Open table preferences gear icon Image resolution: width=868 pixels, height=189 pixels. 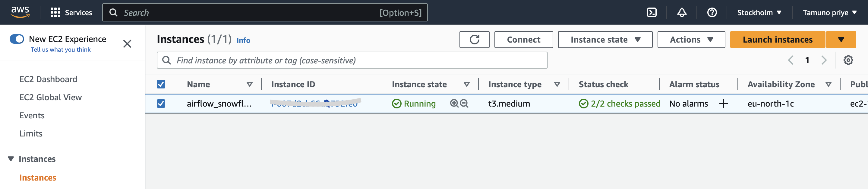coord(848,60)
